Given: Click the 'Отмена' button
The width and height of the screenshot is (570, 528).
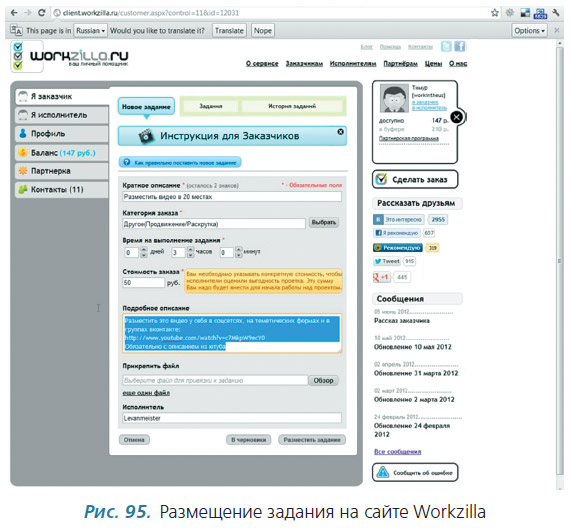Looking at the screenshot, I should (134, 440).
